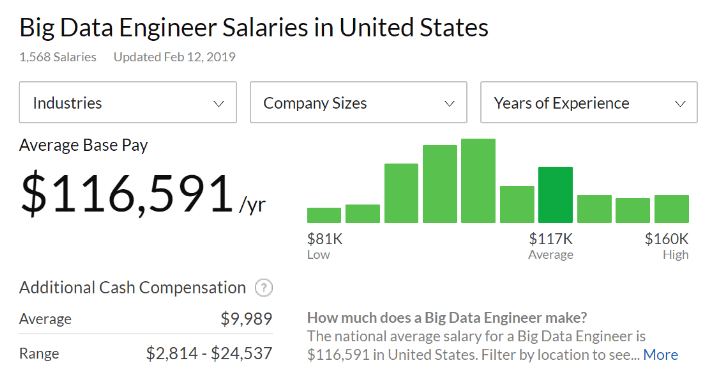The height and width of the screenshot is (380, 719).
Task: Click the Big Data Engineer Salaries heading
Action: pyautogui.click(x=254, y=28)
